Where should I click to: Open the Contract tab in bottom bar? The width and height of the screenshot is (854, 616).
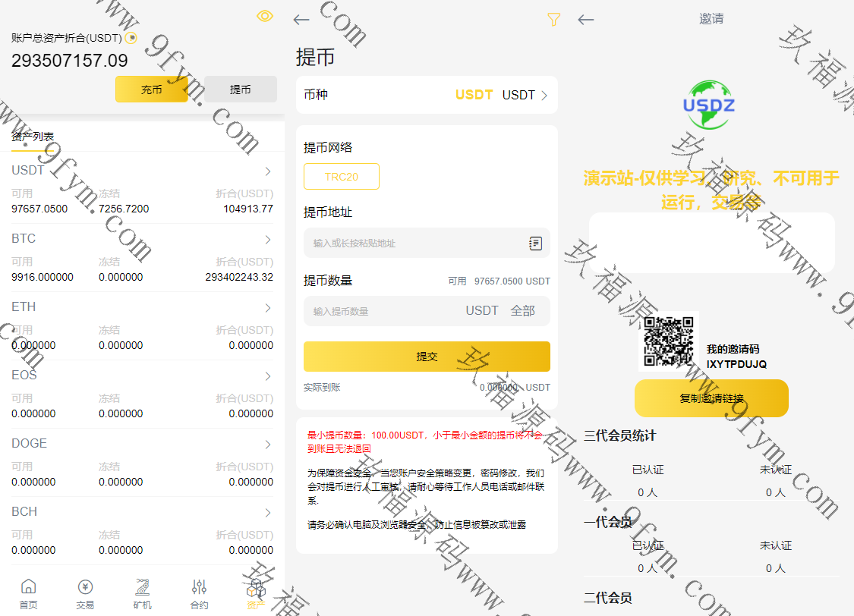coord(199,592)
